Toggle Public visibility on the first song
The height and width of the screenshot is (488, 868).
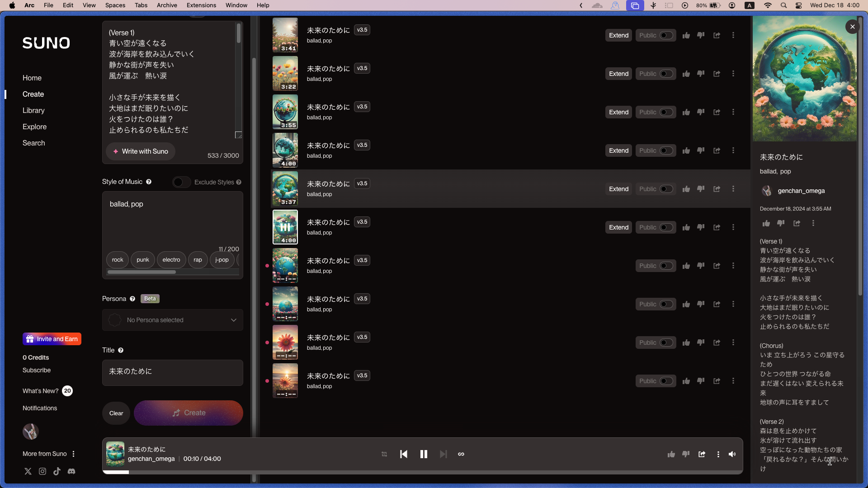coord(665,35)
